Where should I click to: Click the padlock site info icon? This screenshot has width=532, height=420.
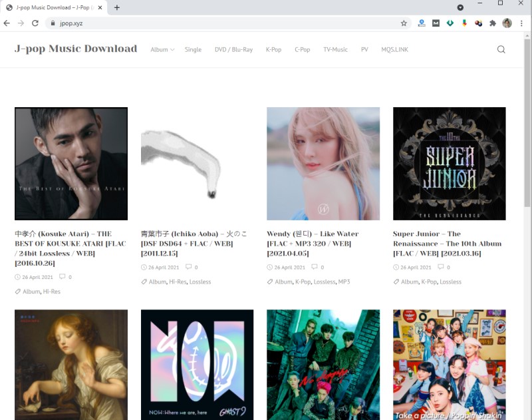pos(53,23)
